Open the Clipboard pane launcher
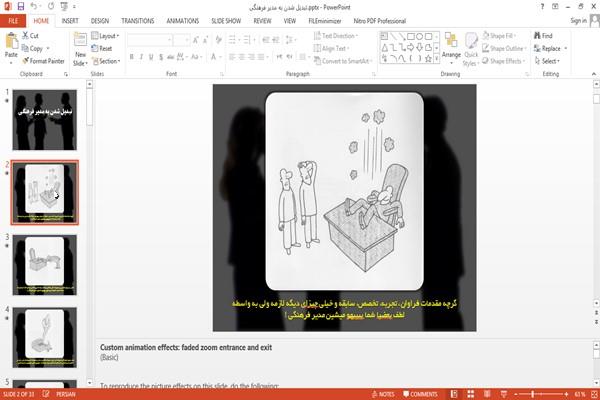This screenshot has height=400, width=600. 66,74
